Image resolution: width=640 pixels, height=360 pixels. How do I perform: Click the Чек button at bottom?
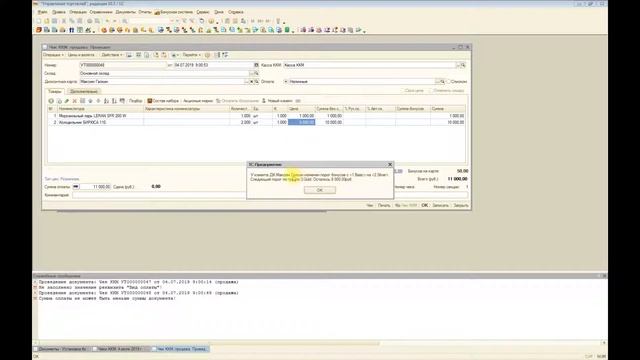pos(370,205)
